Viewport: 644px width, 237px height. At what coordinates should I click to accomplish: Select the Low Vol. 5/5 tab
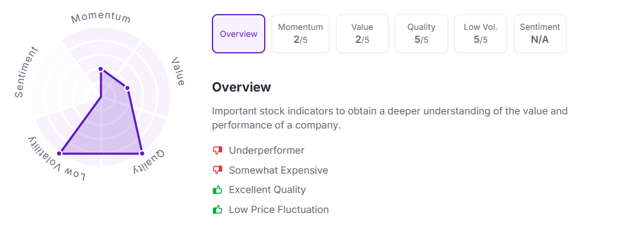481,33
